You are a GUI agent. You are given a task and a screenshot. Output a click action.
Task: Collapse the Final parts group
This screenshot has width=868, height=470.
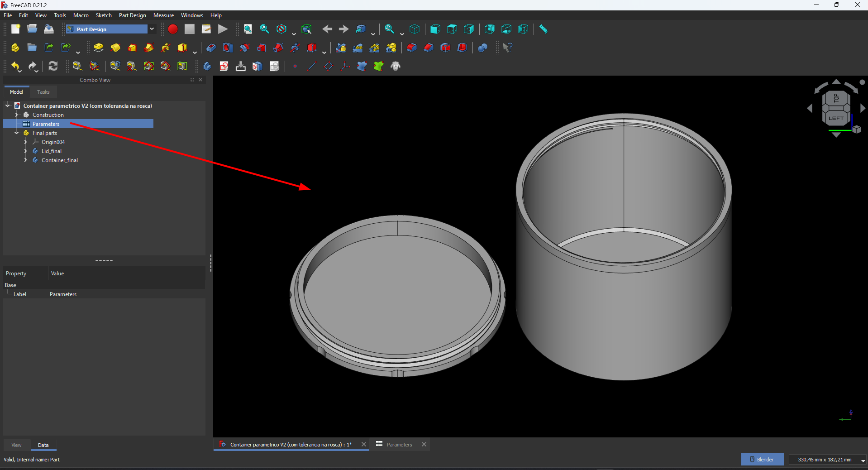17,133
